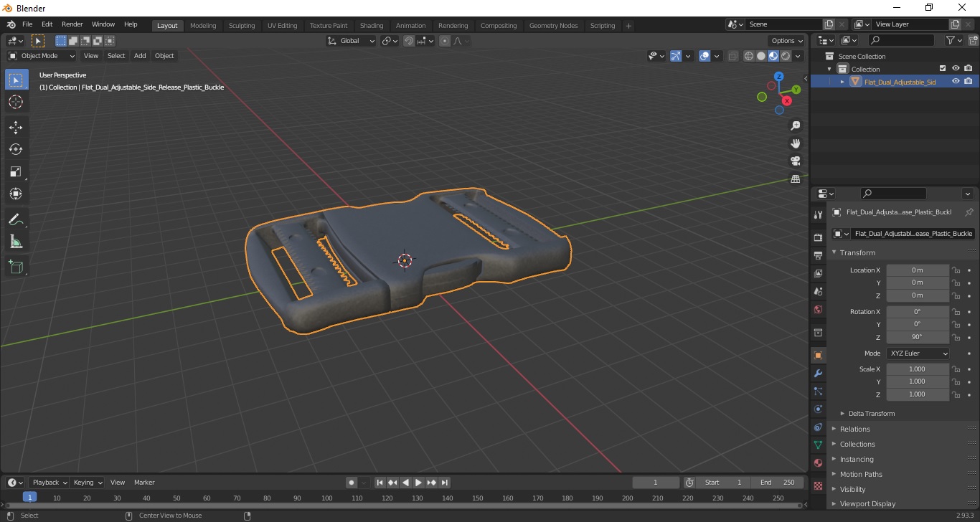This screenshot has height=522, width=980.
Task: Open the Particle properties tab
Action: [x=818, y=391]
